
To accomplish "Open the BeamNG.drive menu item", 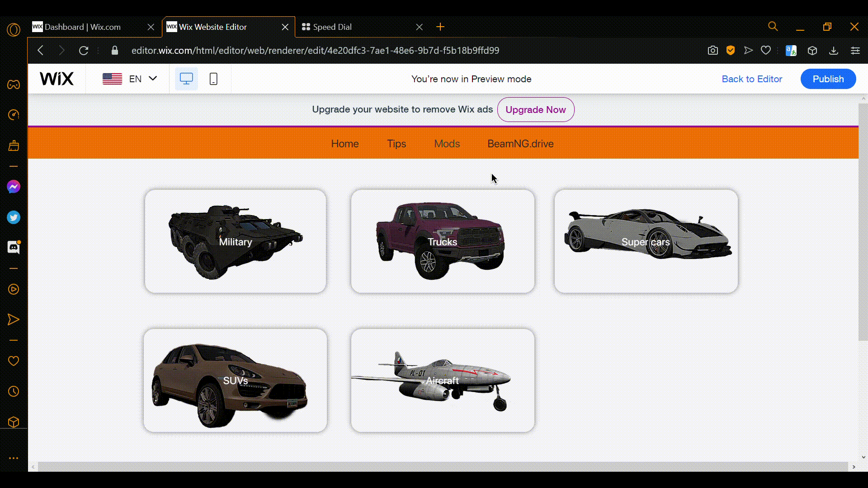I will point(520,144).
